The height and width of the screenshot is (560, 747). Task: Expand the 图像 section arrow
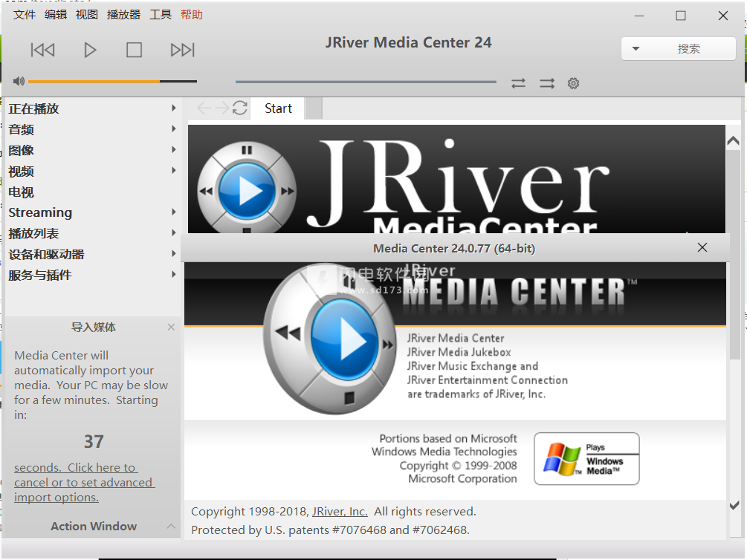click(x=174, y=149)
